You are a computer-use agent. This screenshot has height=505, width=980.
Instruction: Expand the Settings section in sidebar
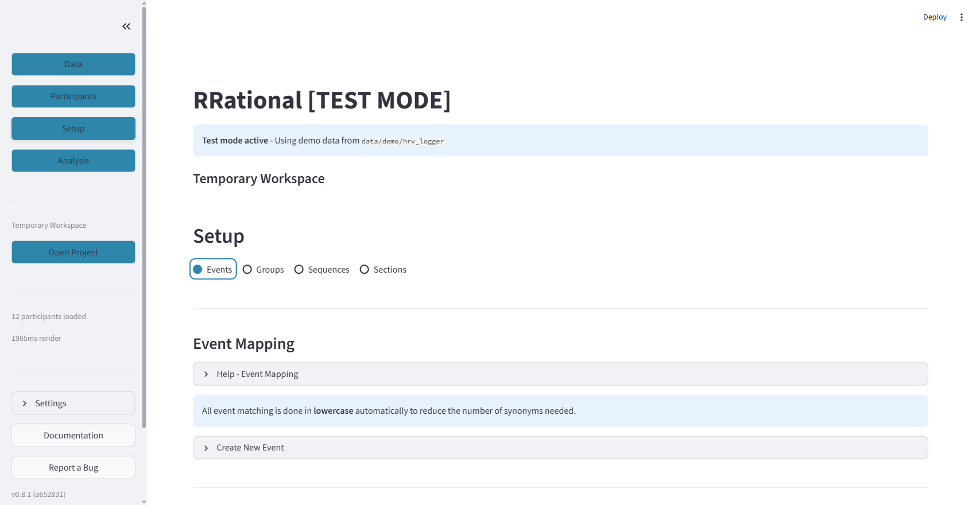point(73,403)
